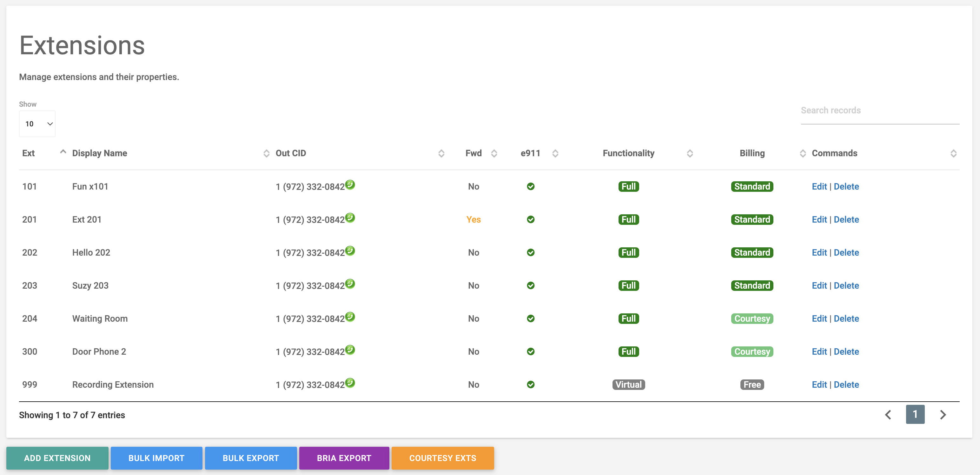Click extension number 300
The height and width of the screenshot is (475, 980).
pos(30,352)
